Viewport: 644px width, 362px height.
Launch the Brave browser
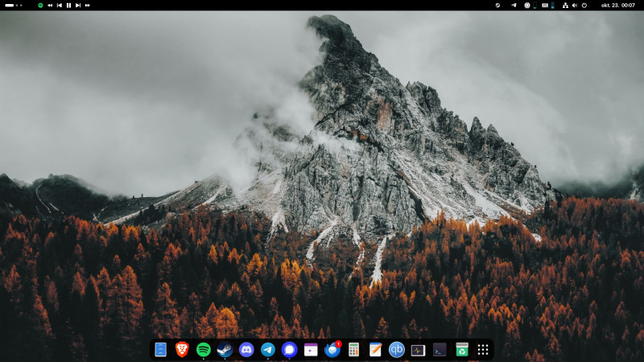182,350
